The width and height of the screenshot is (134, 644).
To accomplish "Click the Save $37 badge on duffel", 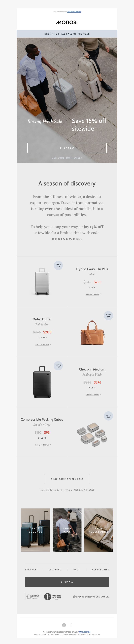I will click(x=108, y=316).
